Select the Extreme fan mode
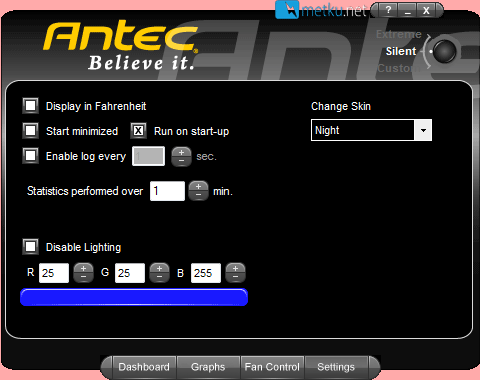 click(399, 34)
